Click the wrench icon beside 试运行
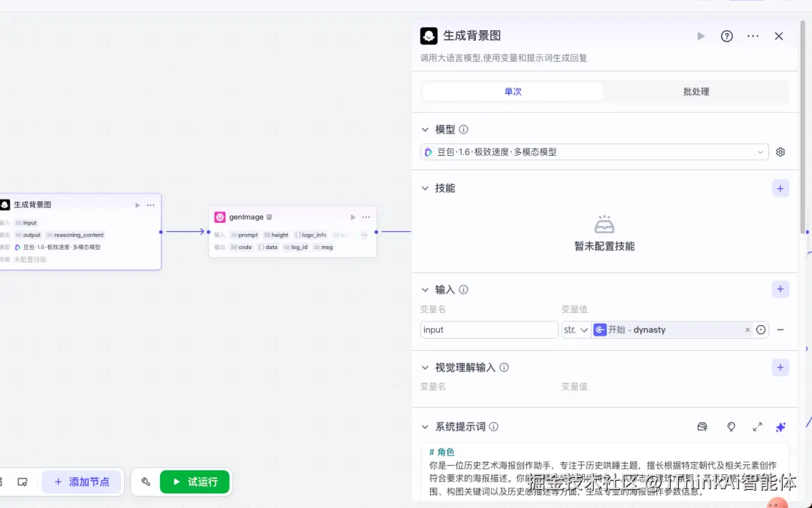 pyautogui.click(x=146, y=482)
